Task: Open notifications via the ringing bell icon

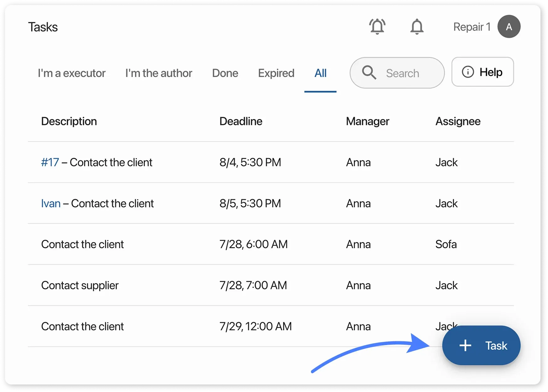Action: 377,26
